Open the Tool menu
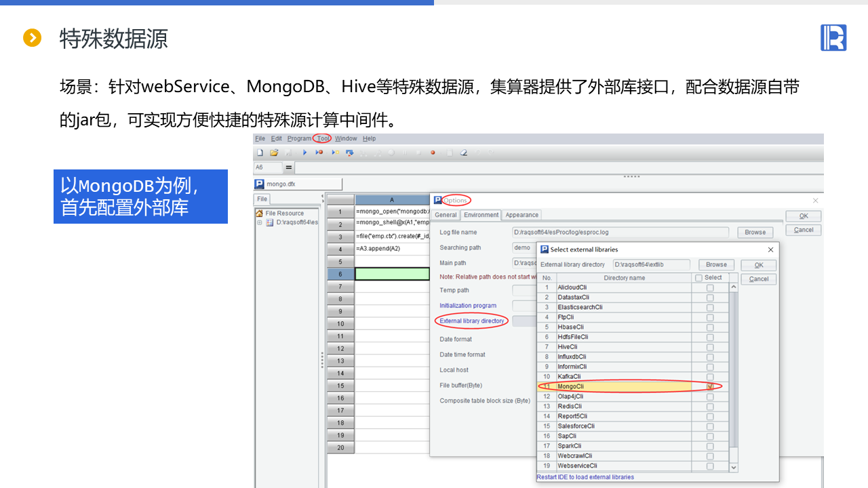 [323, 138]
